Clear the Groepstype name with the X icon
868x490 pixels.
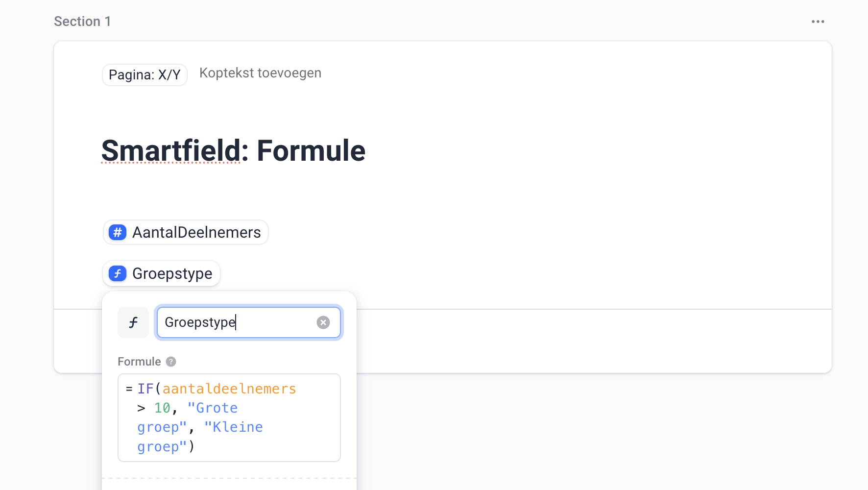coord(323,322)
